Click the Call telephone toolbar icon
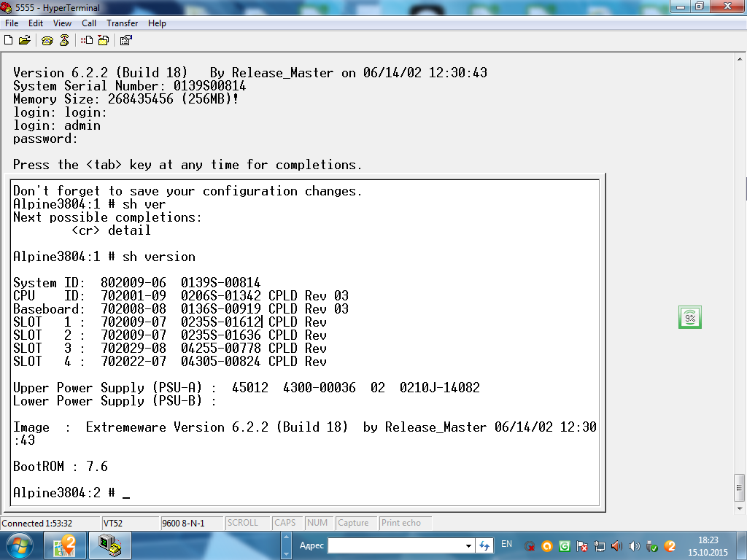The height and width of the screenshot is (560, 747). coord(47,41)
